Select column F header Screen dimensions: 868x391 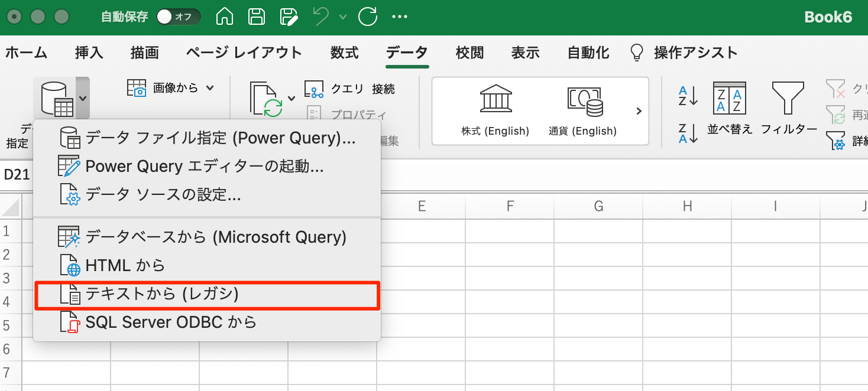pos(510,206)
